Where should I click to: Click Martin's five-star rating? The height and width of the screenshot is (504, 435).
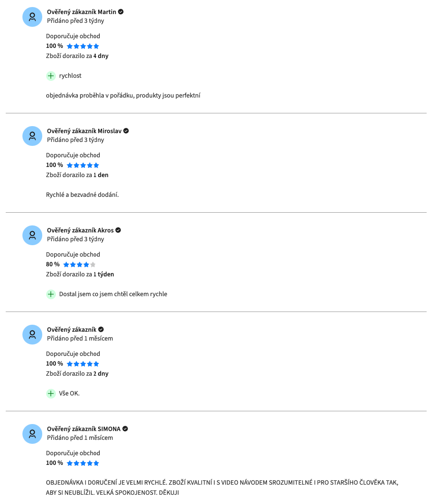pos(83,46)
